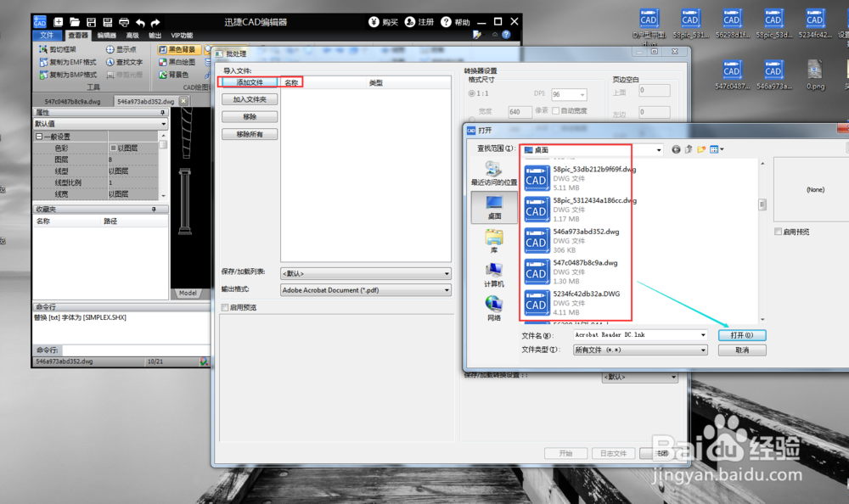This screenshot has height=504, width=849.
Task: Select file 58pic_5312434a186cc.dwg
Action: coord(580,210)
